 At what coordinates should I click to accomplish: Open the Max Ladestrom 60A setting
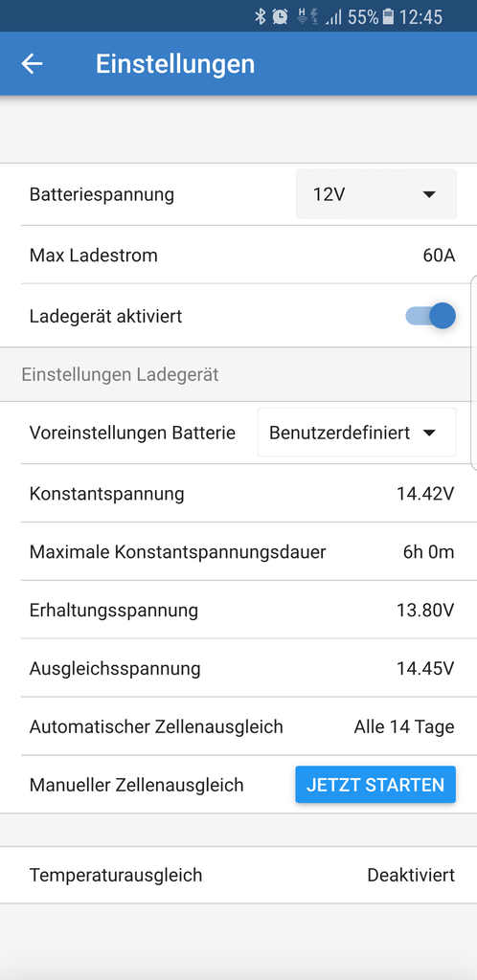coord(238,255)
